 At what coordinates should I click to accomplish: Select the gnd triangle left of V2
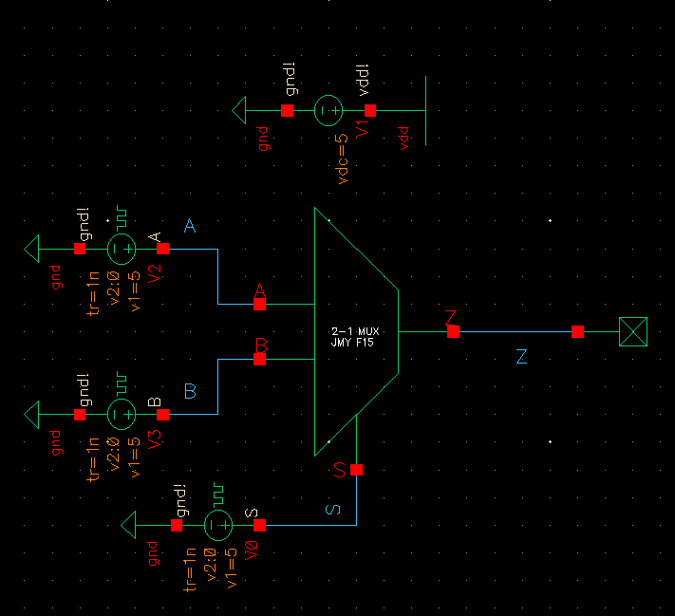coord(33,249)
